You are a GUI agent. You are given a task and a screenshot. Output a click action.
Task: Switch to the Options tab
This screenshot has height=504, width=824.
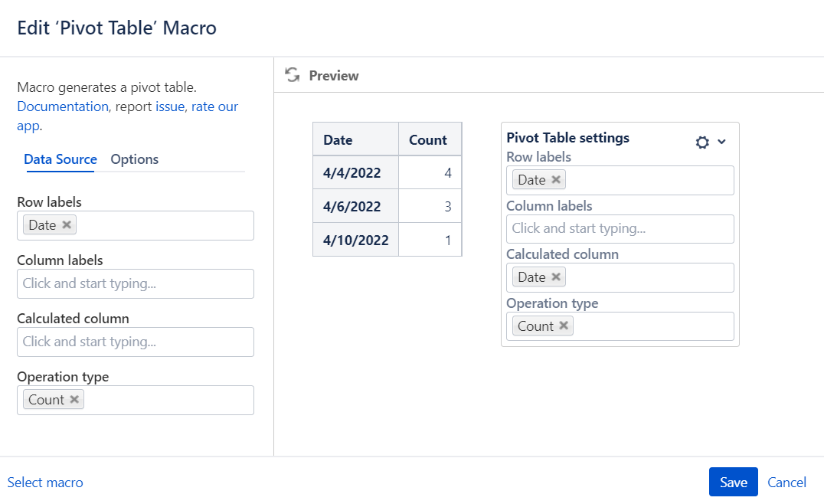pyautogui.click(x=134, y=159)
